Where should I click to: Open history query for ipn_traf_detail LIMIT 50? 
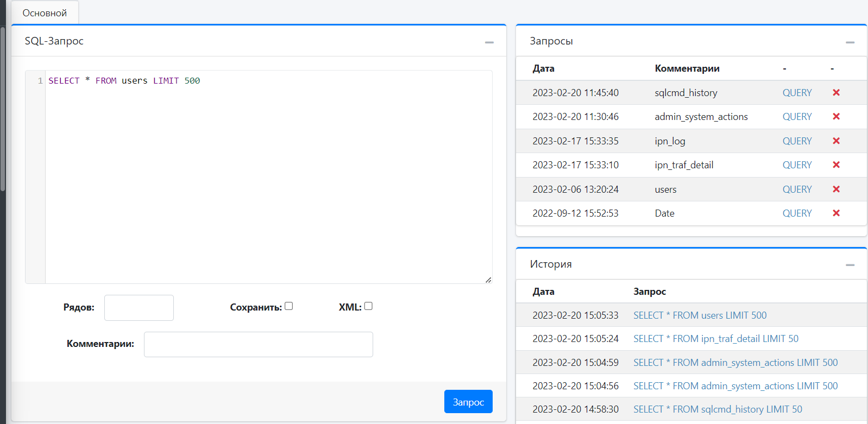(715, 339)
